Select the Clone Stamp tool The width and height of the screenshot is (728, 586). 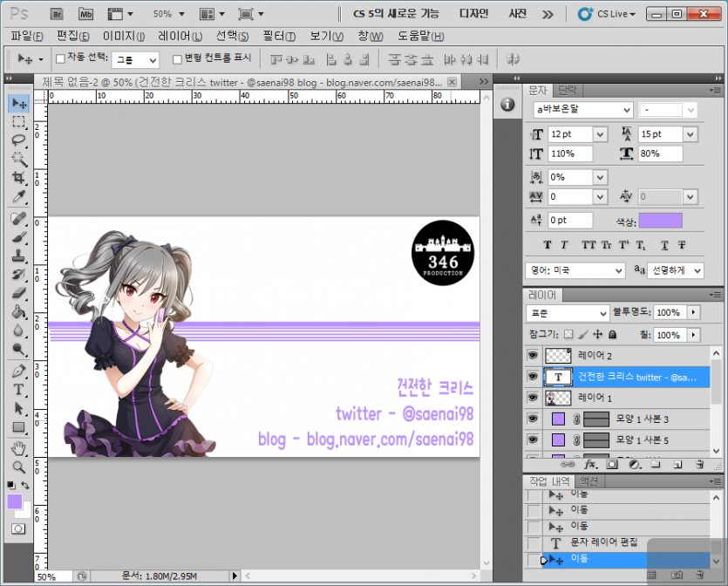[18, 256]
